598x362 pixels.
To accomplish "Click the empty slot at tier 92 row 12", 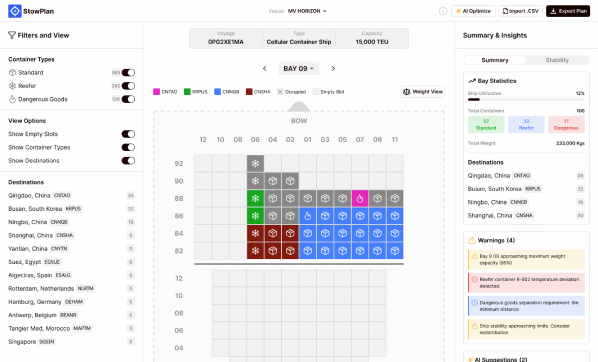I will click(x=203, y=164).
